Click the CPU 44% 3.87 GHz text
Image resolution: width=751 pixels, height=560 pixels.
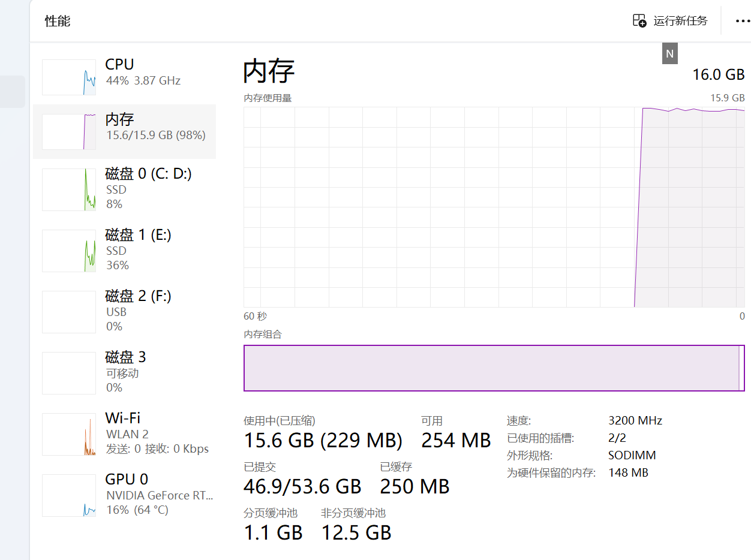143,80
